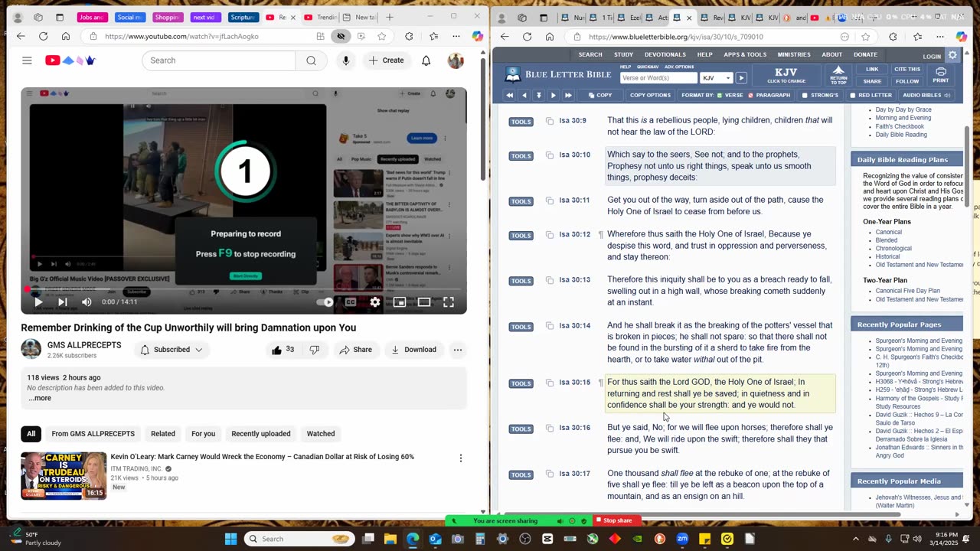
Task: Play the YouTube video
Action: [x=38, y=302]
